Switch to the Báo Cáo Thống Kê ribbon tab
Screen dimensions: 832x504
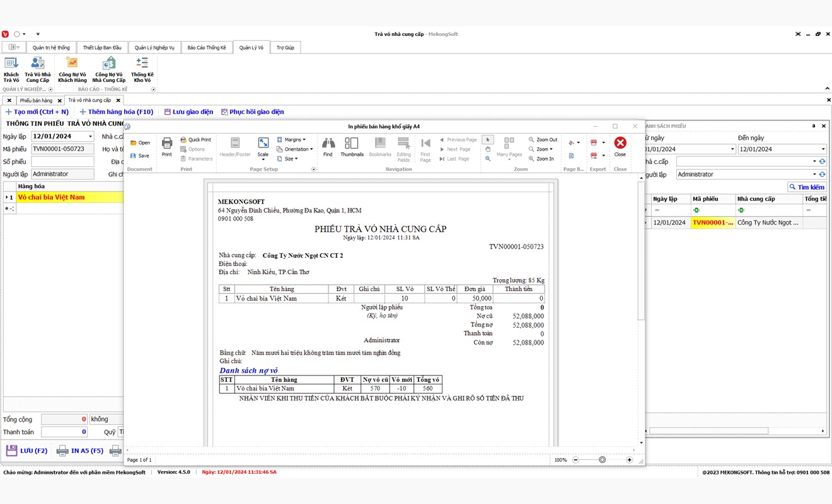[207, 47]
